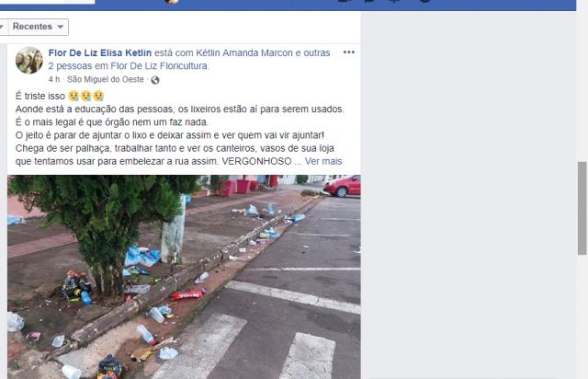This screenshot has height=379, width=588.
Task: Click the scrollbar track above the thumb
Action: coord(582,86)
